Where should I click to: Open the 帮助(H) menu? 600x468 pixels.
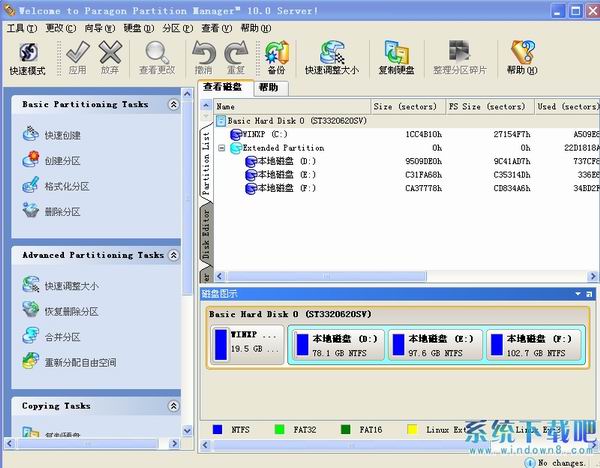(256, 28)
